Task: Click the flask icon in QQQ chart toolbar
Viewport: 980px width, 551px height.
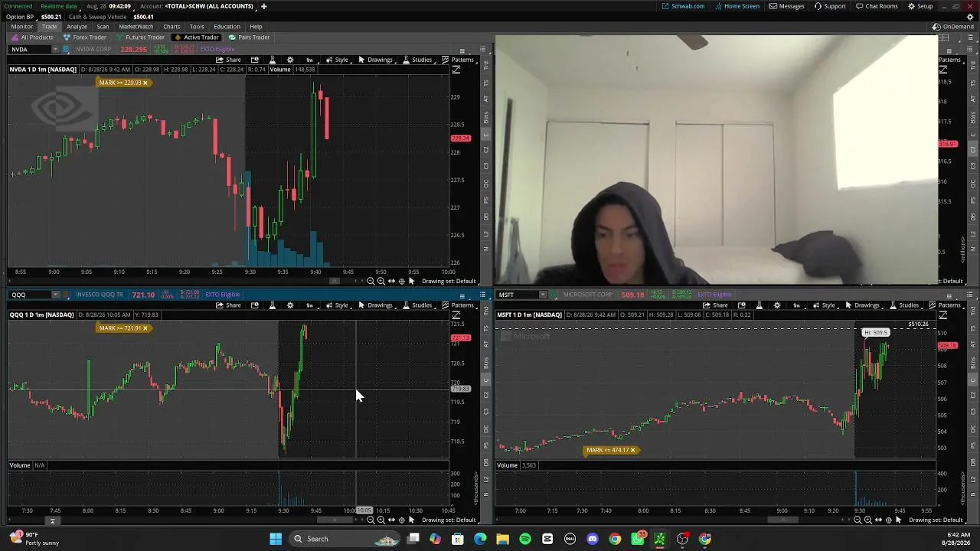Action: (272, 305)
